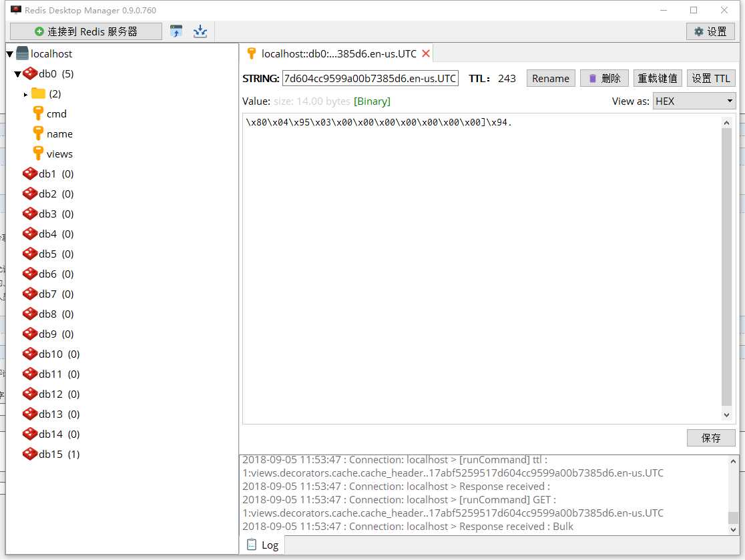Open the View as HEX dropdown
Viewport: 745px width, 560px height.
tap(694, 101)
